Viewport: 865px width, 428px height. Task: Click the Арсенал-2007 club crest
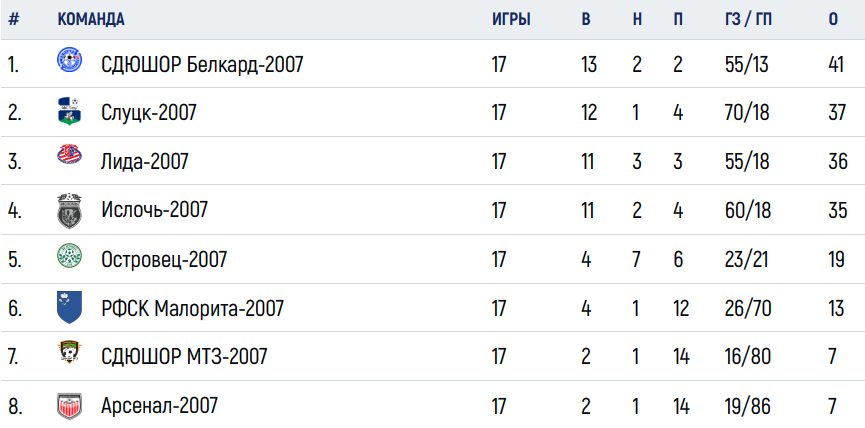(x=70, y=406)
